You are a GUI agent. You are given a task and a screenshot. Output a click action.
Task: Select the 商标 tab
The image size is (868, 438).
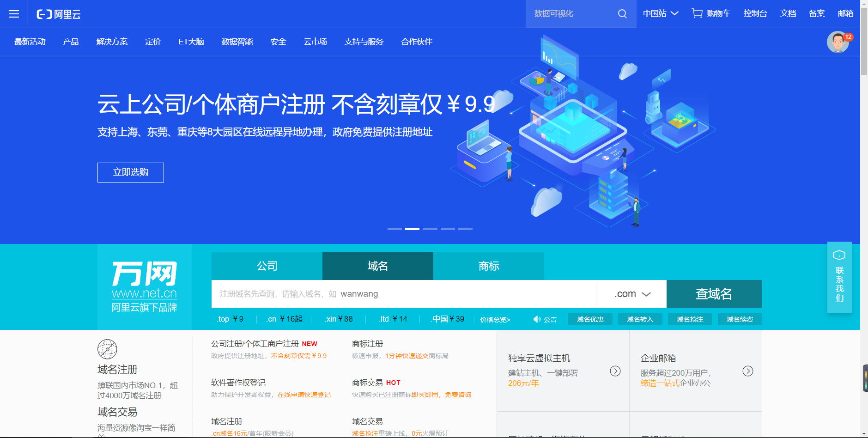(x=489, y=266)
